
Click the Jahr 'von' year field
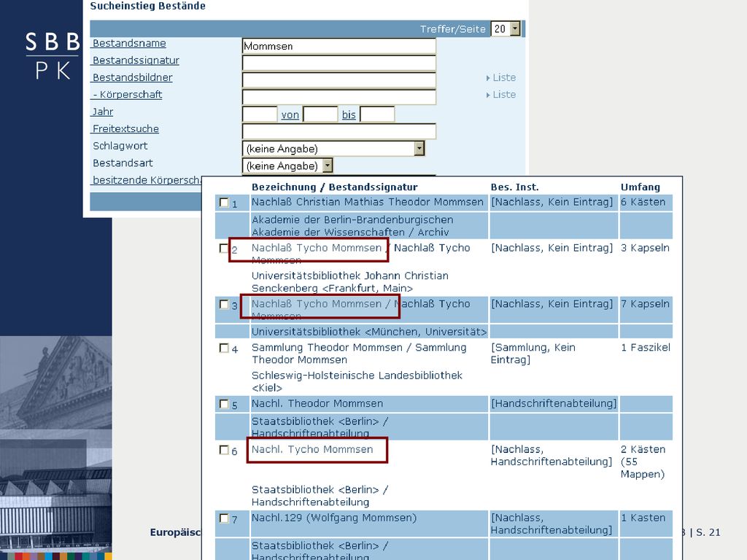(x=320, y=114)
